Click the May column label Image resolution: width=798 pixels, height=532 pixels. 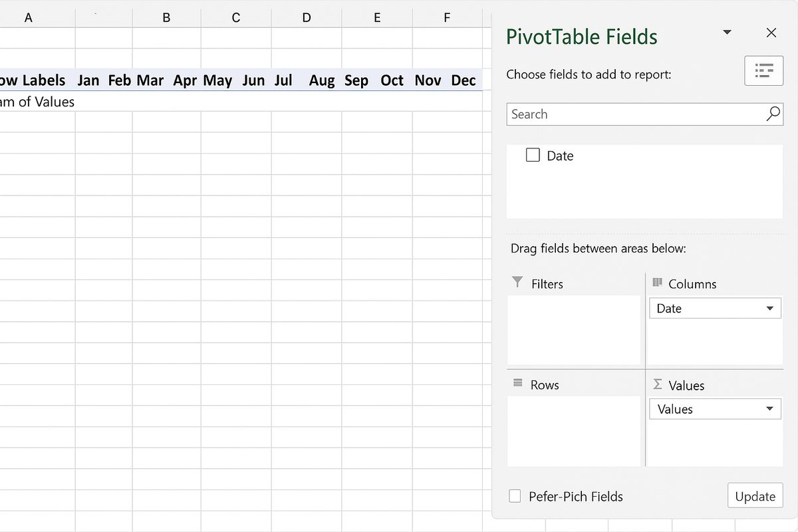tap(217, 81)
